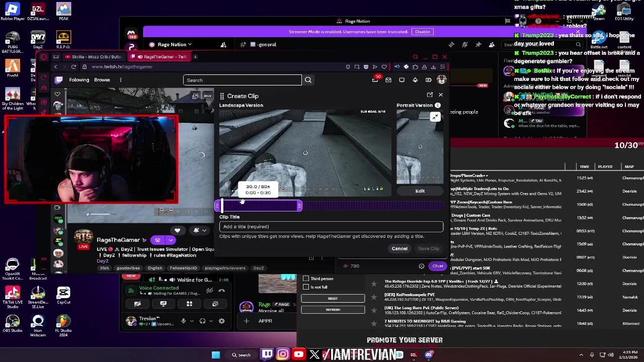Open a new browser tab
The height and width of the screenshot is (362, 644).
195,57
